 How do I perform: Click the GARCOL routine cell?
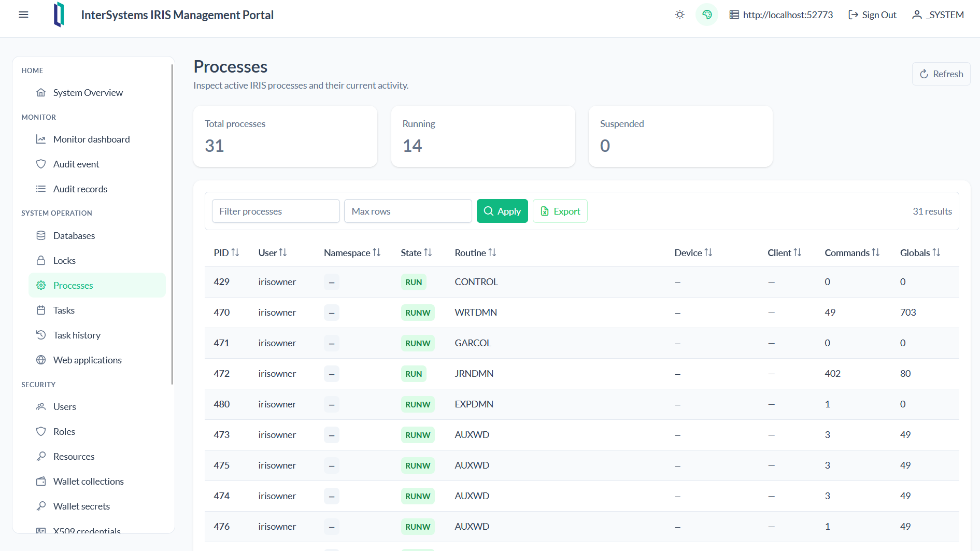473,343
